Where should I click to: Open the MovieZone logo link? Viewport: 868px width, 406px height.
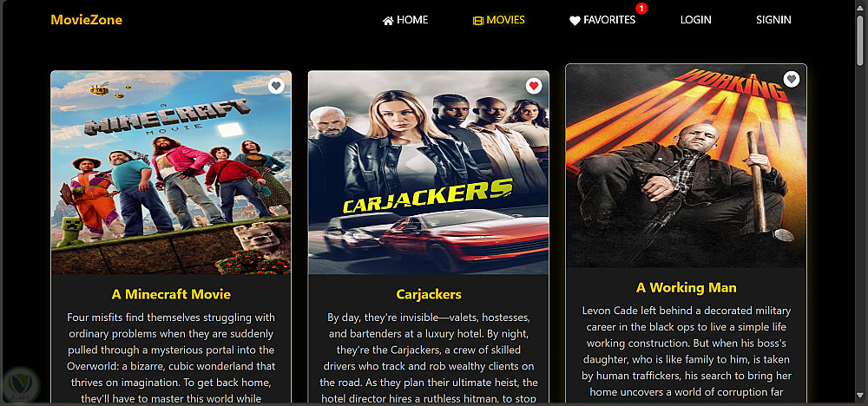click(x=86, y=20)
